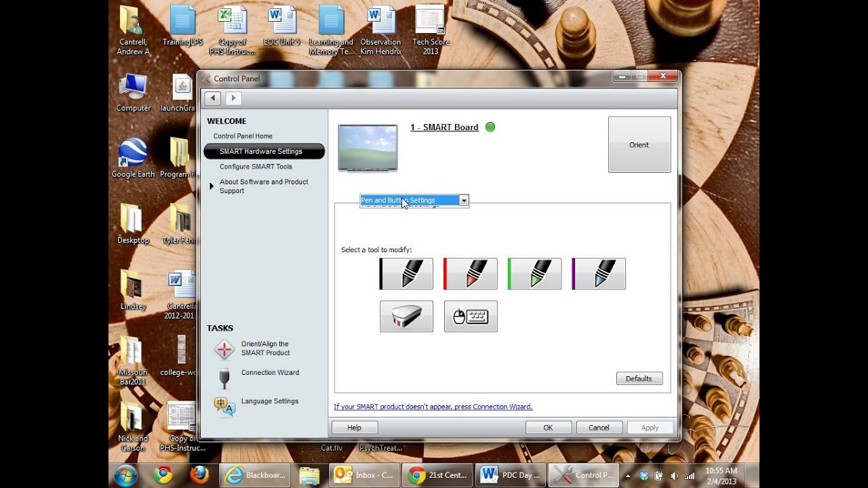Click the Apply button
Image resolution: width=868 pixels, height=488 pixels.
(x=650, y=428)
